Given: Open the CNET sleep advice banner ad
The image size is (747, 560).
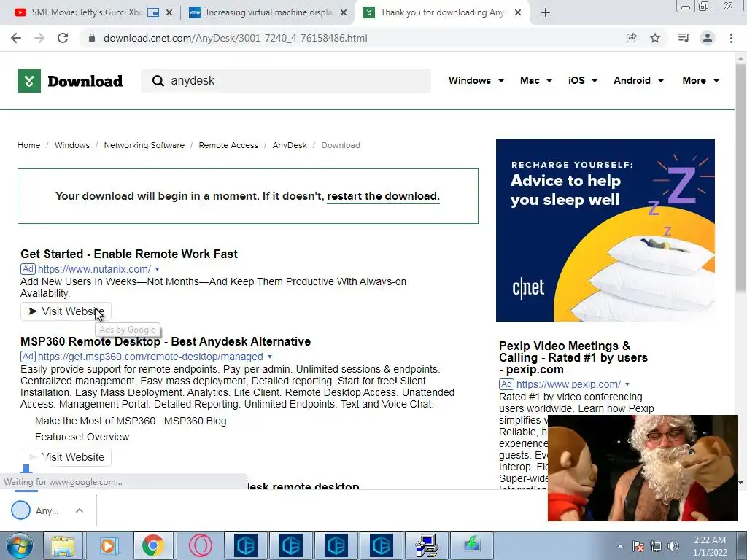Looking at the screenshot, I should (x=605, y=230).
